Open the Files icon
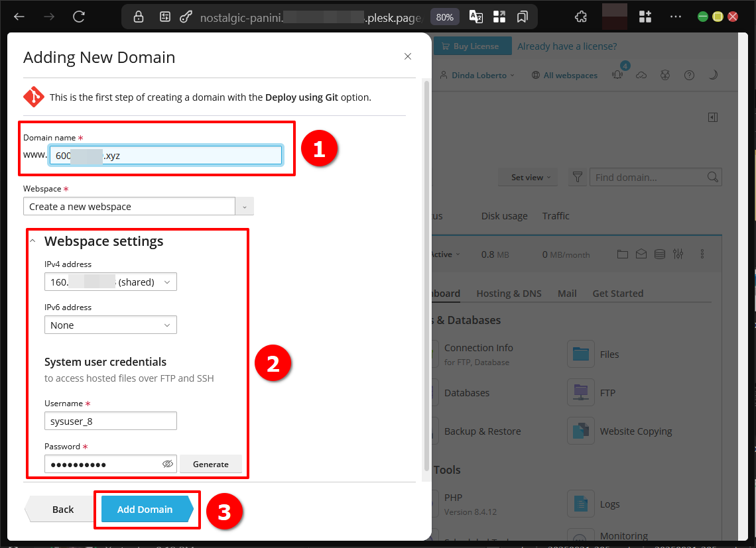 coord(581,355)
